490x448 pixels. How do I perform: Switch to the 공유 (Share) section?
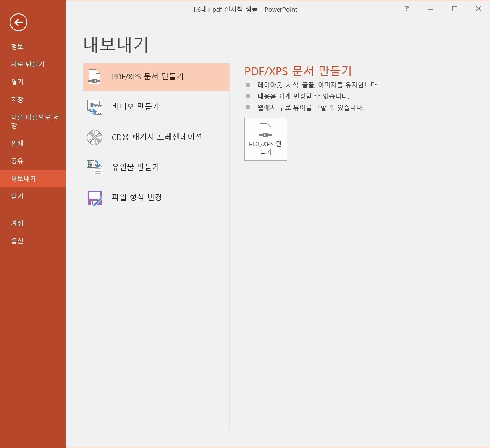click(x=17, y=161)
